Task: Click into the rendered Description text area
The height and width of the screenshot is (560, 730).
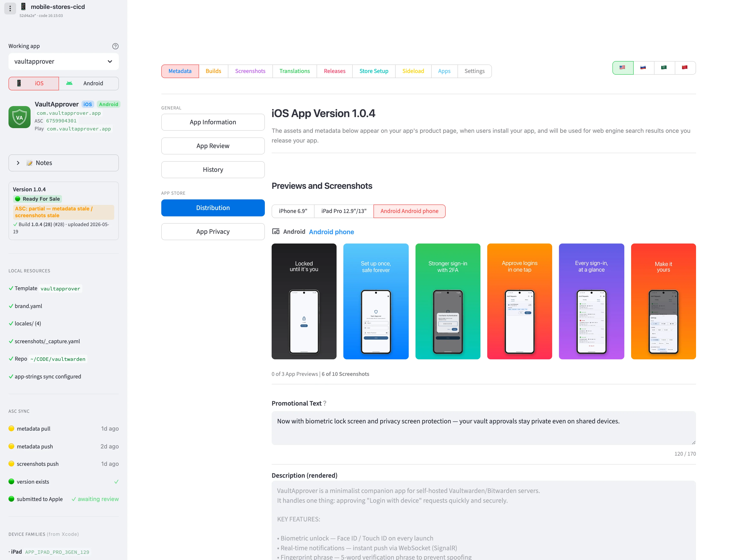Action: coord(484,520)
